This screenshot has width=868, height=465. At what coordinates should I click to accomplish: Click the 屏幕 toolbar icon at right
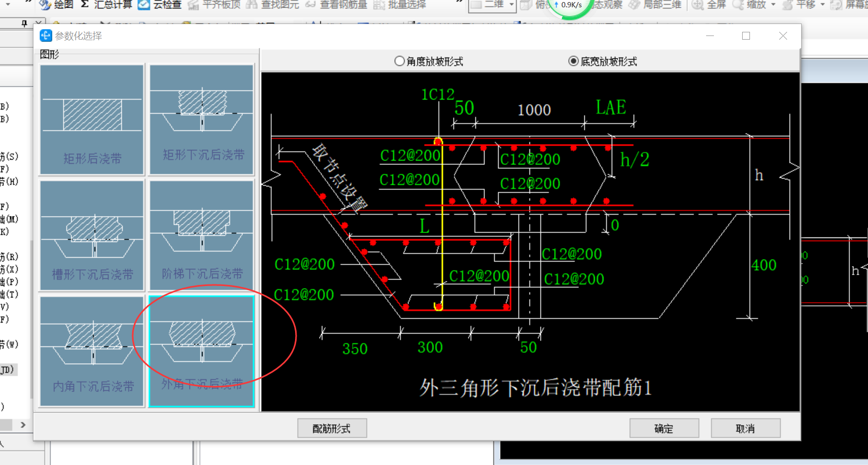tap(836, 5)
